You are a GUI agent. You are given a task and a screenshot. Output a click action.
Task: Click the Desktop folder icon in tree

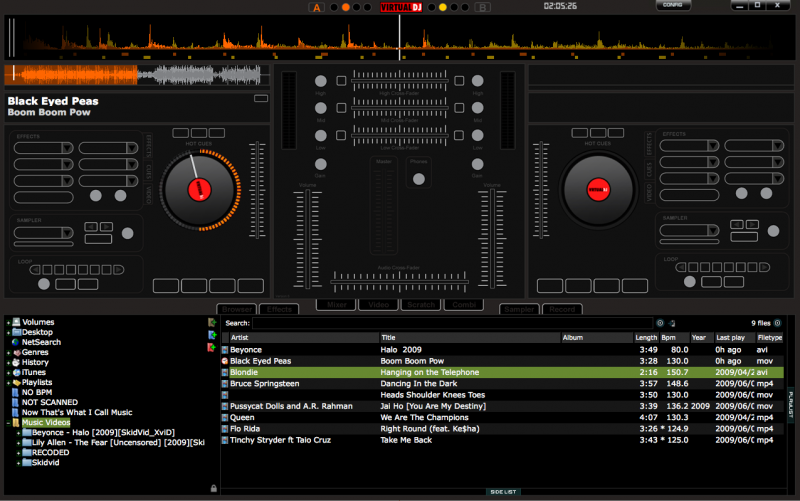(16, 332)
